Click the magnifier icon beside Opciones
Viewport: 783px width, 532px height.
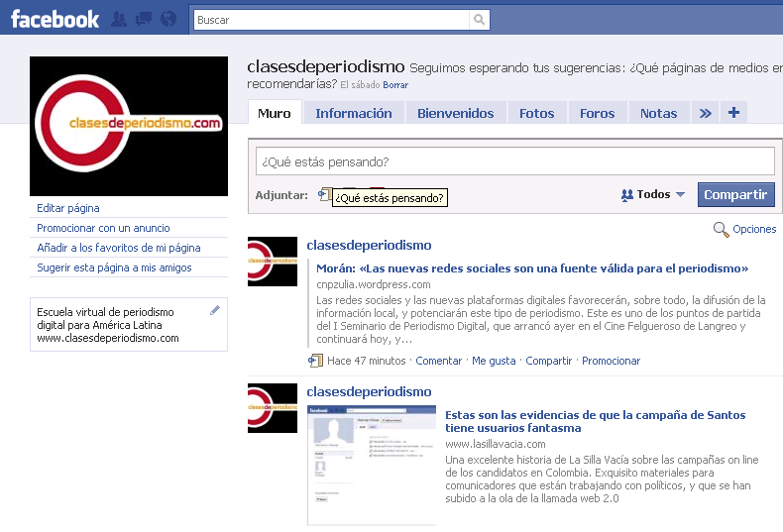(x=721, y=230)
